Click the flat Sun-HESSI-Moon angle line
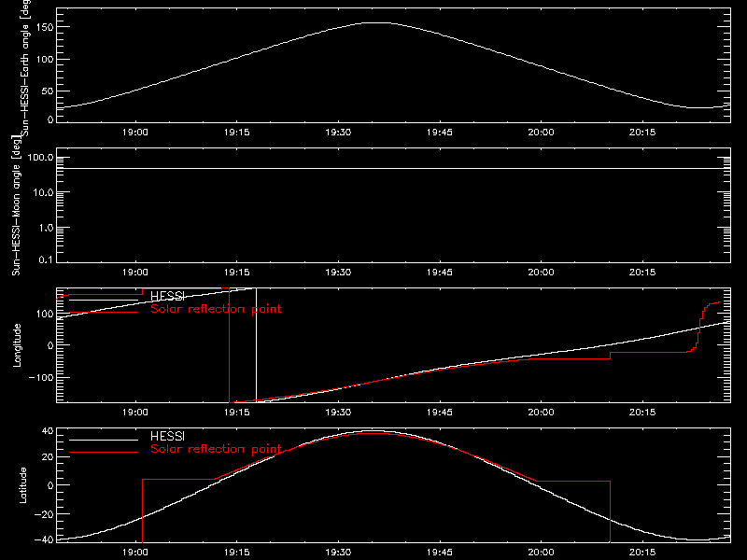Screen dimensions: 747x560 click(393, 168)
